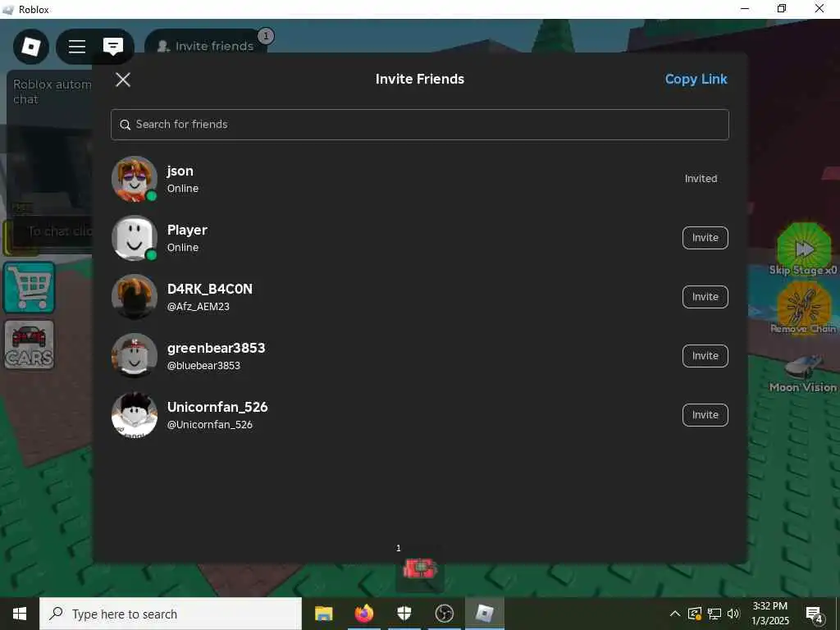Open the volume control in the tray
Image resolution: width=840 pixels, height=630 pixels.
pyautogui.click(x=733, y=614)
